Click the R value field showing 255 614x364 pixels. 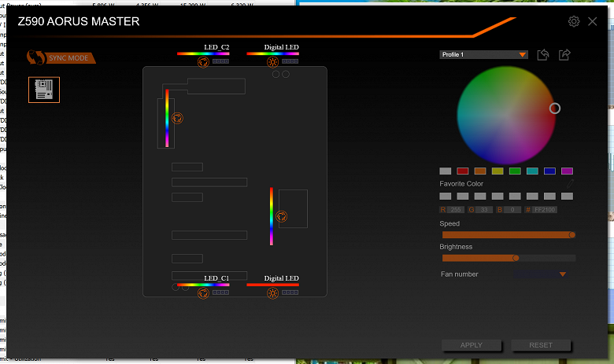456,210
